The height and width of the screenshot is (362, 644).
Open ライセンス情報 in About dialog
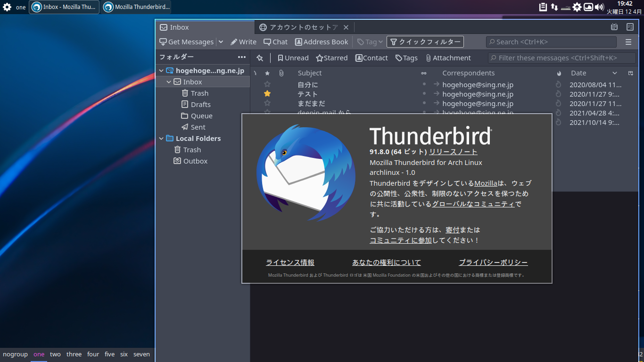point(290,263)
